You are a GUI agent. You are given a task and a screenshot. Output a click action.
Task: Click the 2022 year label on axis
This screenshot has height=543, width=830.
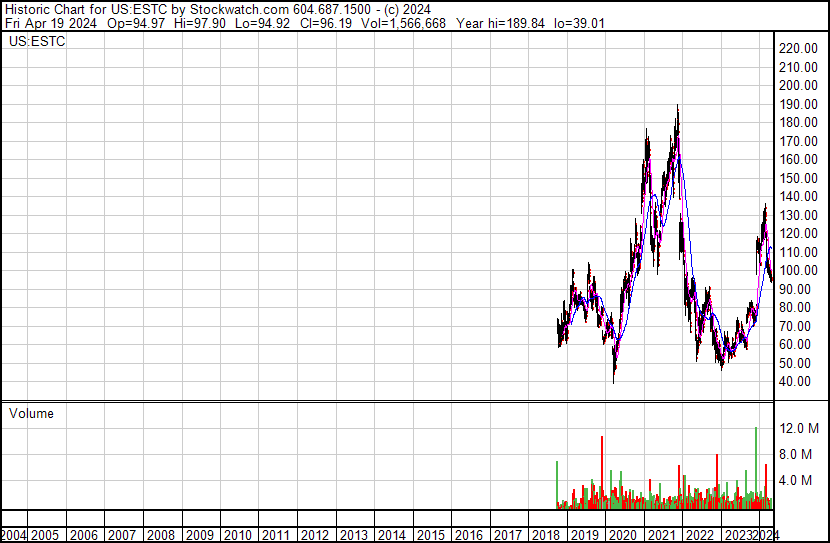[699, 535]
